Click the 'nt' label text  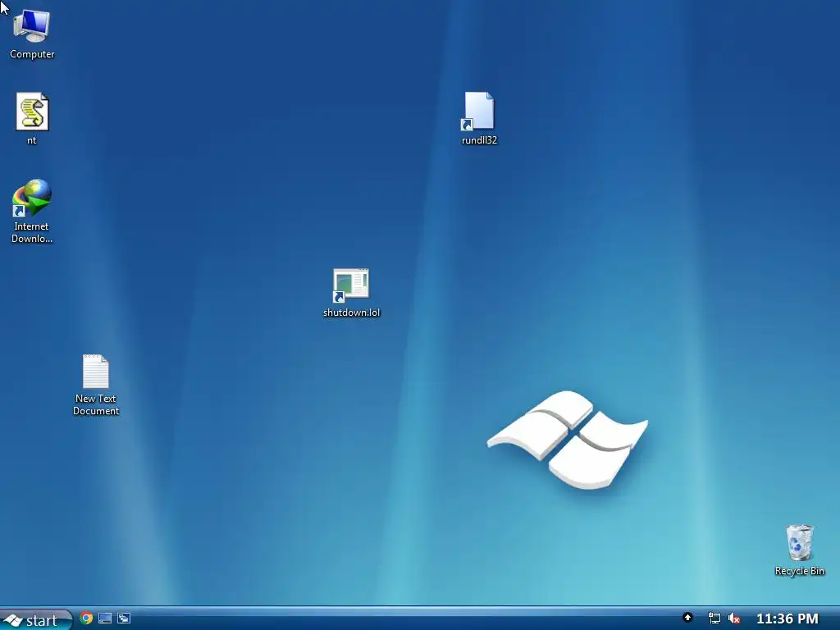[32, 140]
